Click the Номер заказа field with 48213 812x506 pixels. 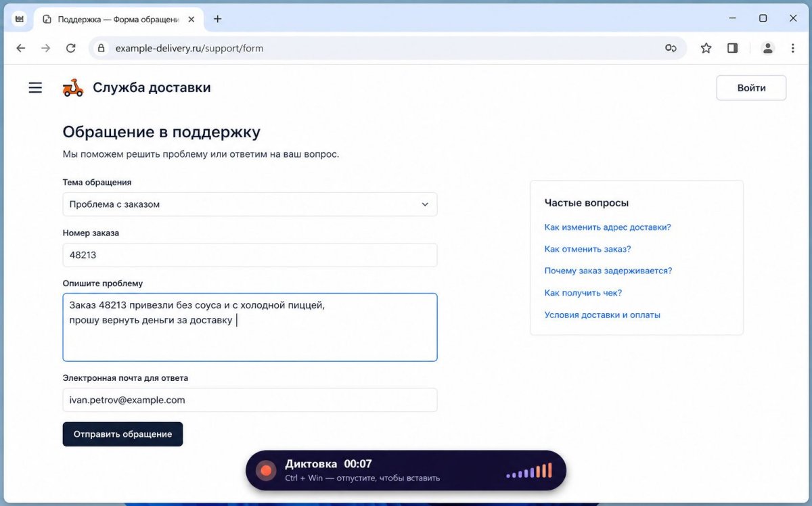(250, 255)
